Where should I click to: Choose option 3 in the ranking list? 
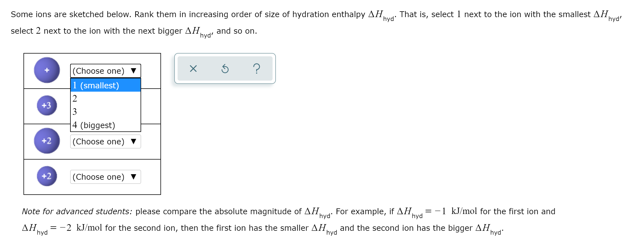(106, 112)
